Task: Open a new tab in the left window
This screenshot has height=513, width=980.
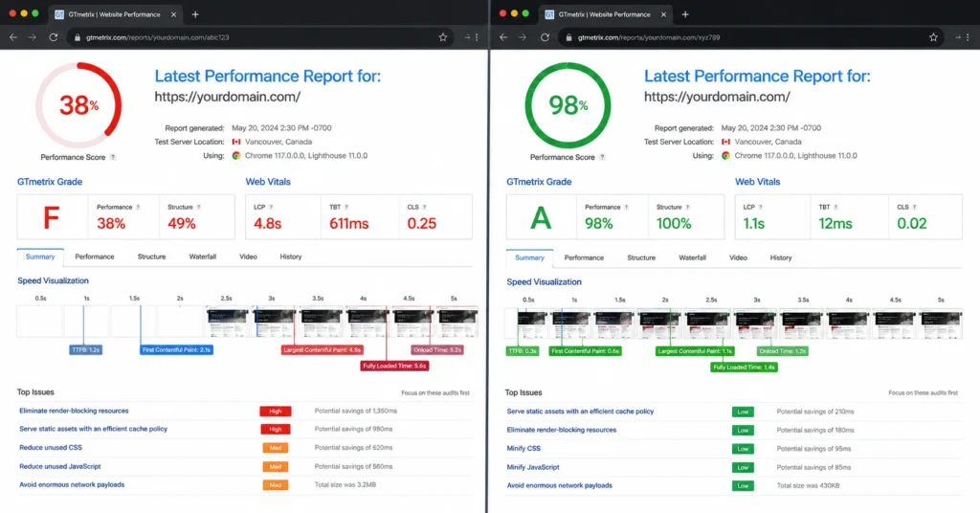Action: point(195,14)
